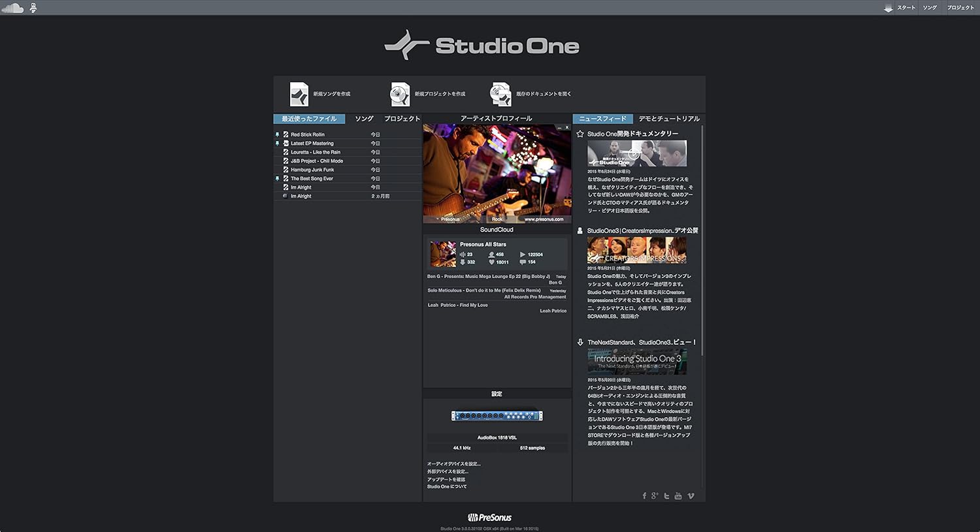Open Solo Meticulous - Don't do it to Me track
980x532 pixels.
coord(484,290)
